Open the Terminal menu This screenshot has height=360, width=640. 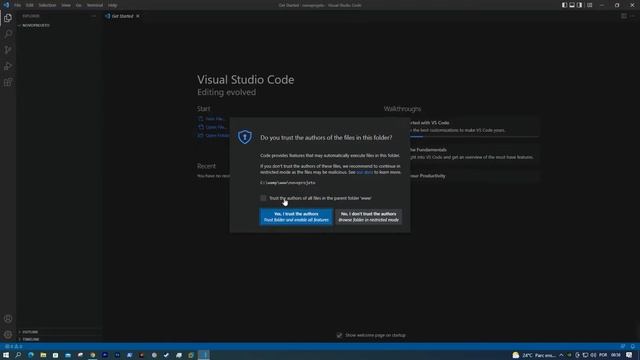pos(95,5)
